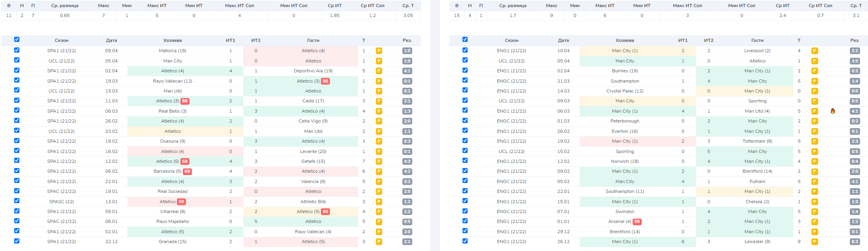The image size is (868, 251).
Task: Click the yellow P icon in Getafe (15) row
Action: point(379,161)
